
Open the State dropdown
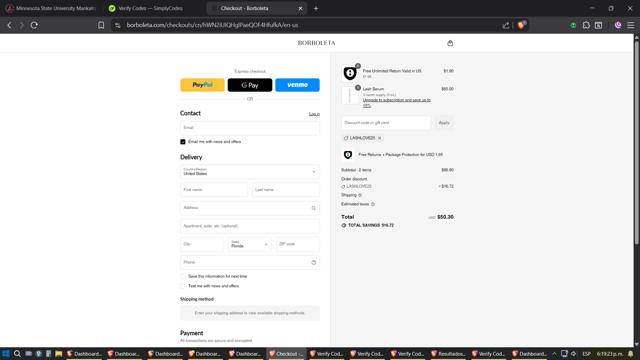point(249,244)
